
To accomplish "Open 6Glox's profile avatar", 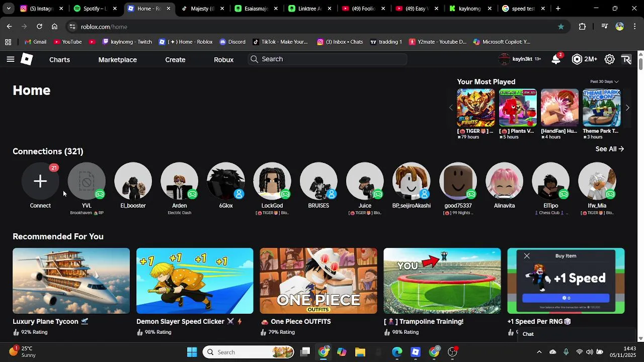I will [226, 181].
